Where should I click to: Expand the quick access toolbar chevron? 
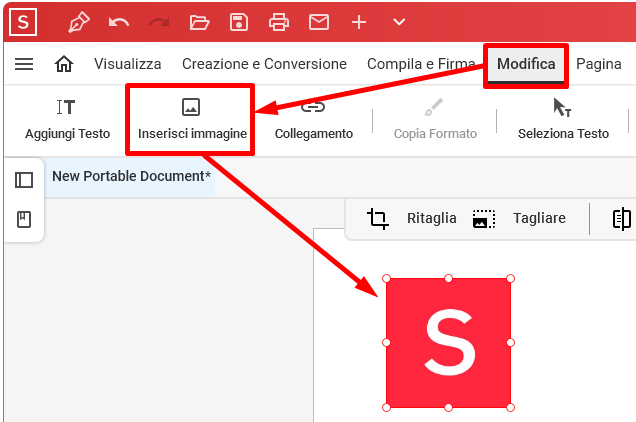pos(399,22)
